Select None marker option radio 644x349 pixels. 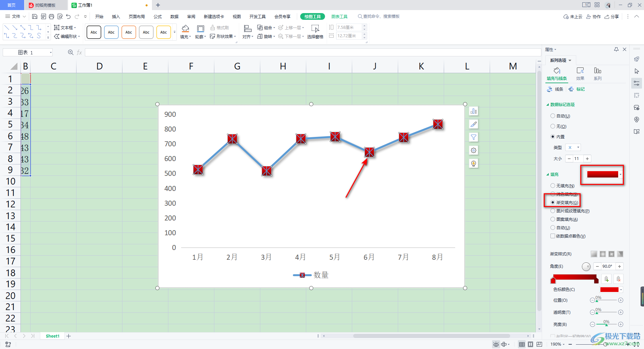pyautogui.click(x=553, y=126)
